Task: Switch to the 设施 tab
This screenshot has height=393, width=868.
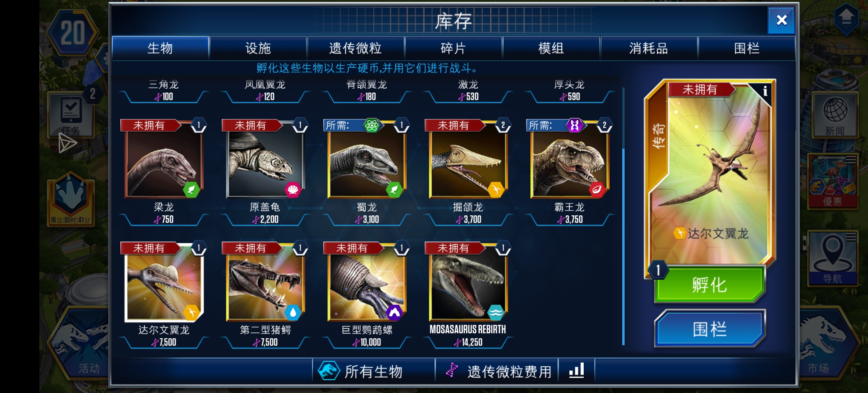Action: (258, 48)
